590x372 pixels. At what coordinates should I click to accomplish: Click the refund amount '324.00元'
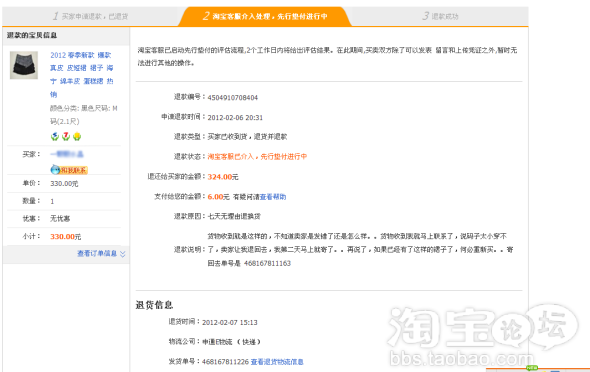(x=223, y=177)
